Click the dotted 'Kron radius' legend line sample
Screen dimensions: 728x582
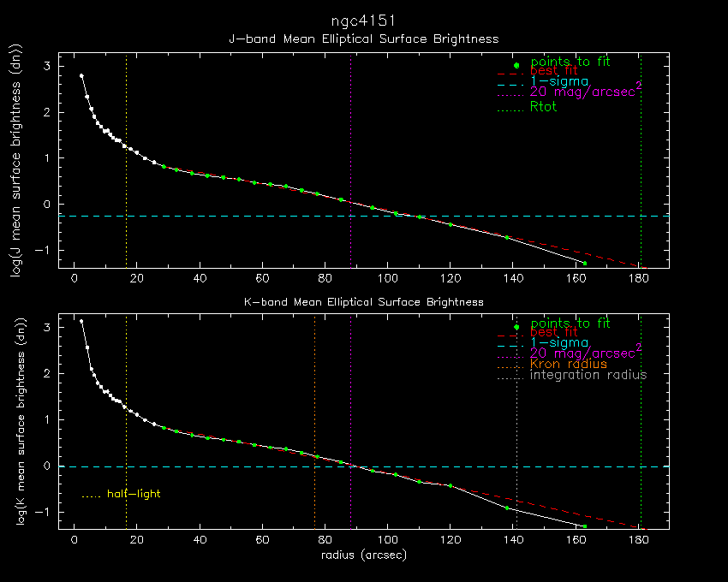click(510, 365)
